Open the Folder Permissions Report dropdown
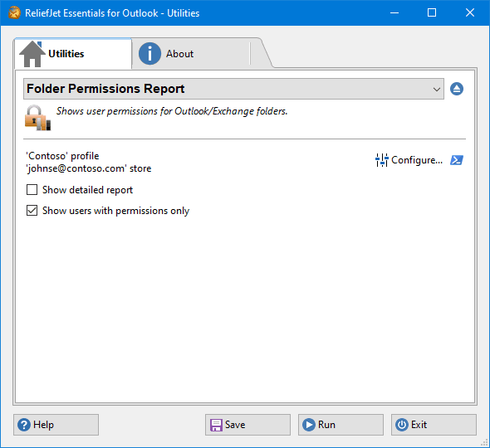Viewport: 490px width, 448px height. click(233, 89)
